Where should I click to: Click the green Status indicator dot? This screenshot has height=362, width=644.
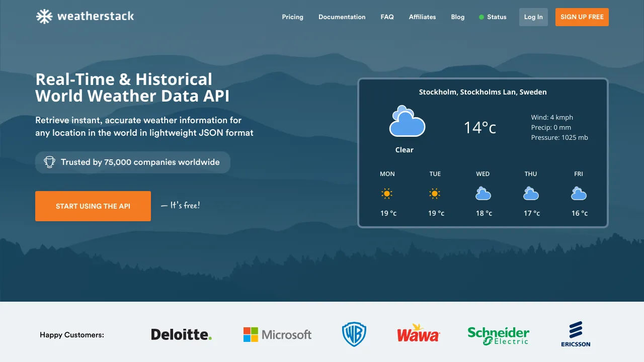pos(481,17)
